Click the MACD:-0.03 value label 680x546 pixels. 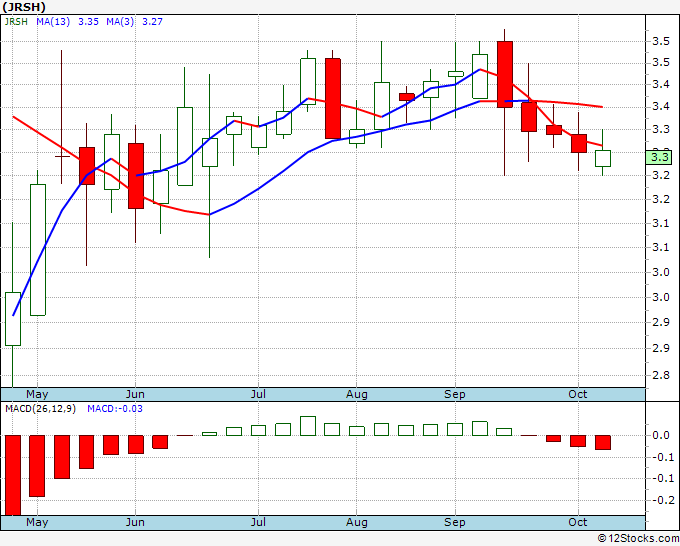click(x=115, y=409)
